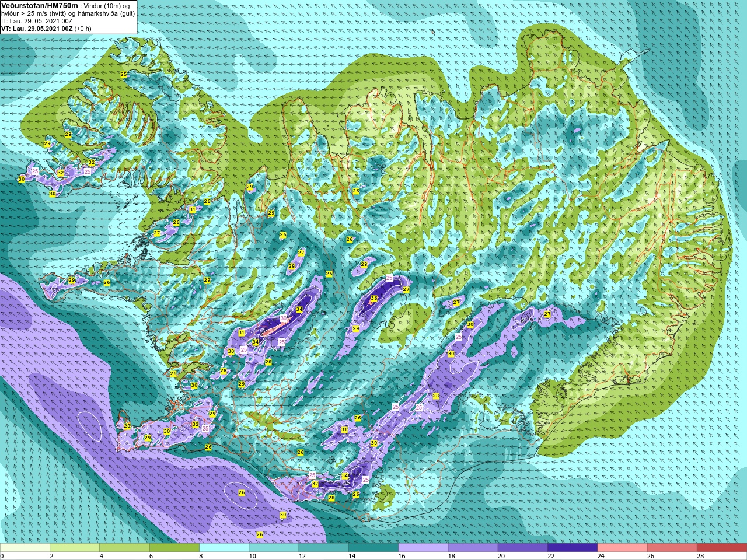Select the legend scale number "20"

(501, 556)
